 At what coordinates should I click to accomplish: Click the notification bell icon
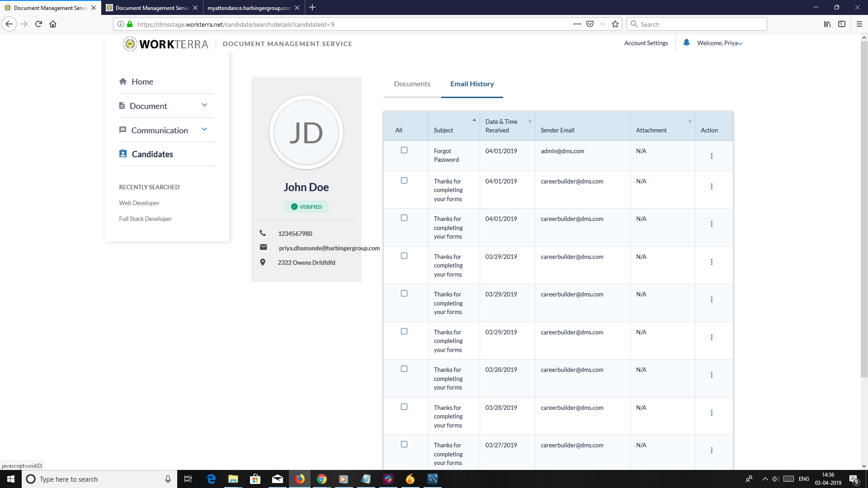pos(687,42)
